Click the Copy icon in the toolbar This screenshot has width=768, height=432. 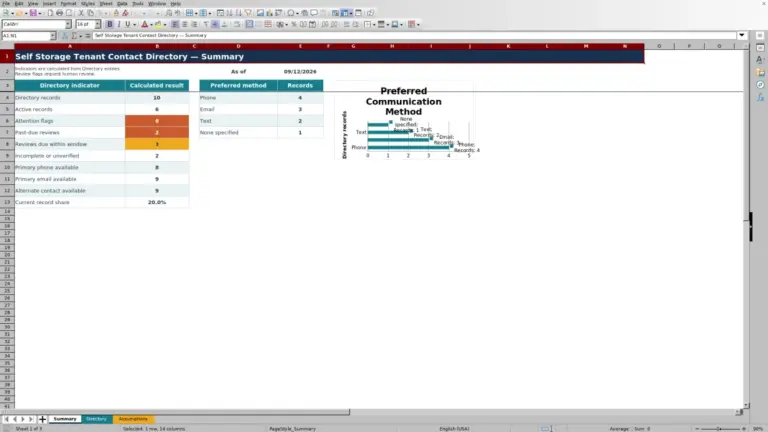point(91,13)
